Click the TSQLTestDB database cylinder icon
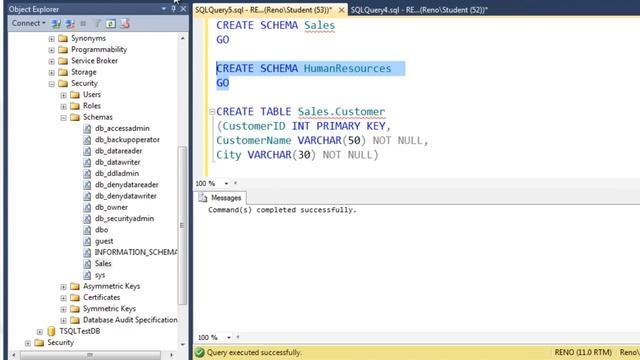Viewport: 640px width, 360px height. coord(51,331)
